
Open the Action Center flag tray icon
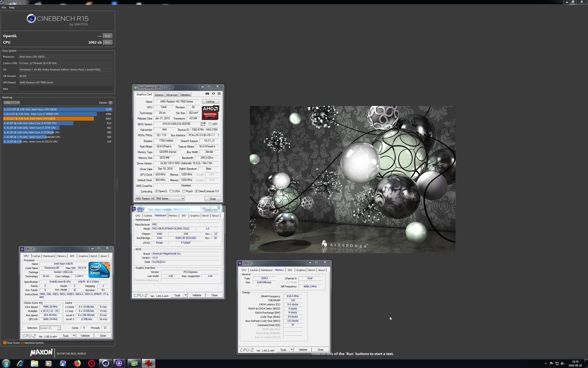click(551, 364)
